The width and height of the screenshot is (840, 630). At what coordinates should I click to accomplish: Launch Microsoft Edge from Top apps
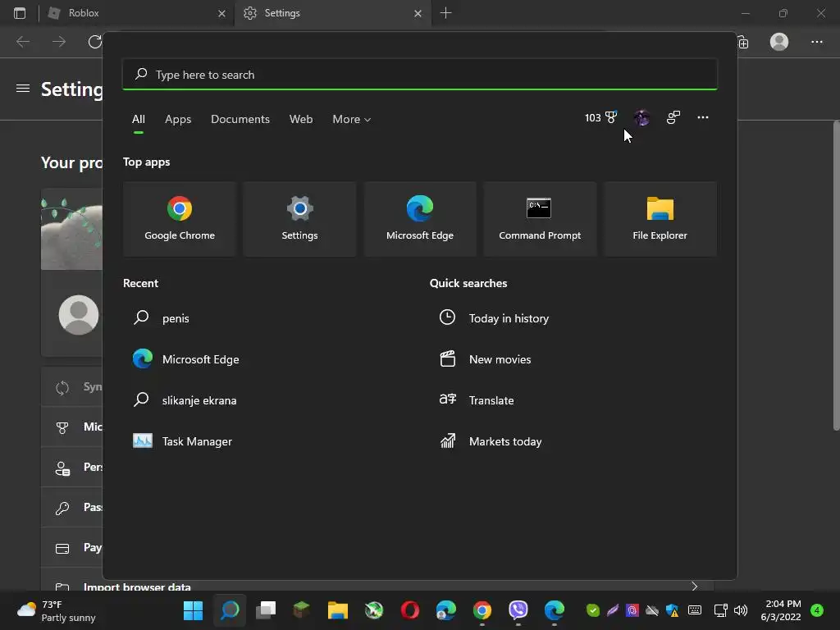click(419, 218)
